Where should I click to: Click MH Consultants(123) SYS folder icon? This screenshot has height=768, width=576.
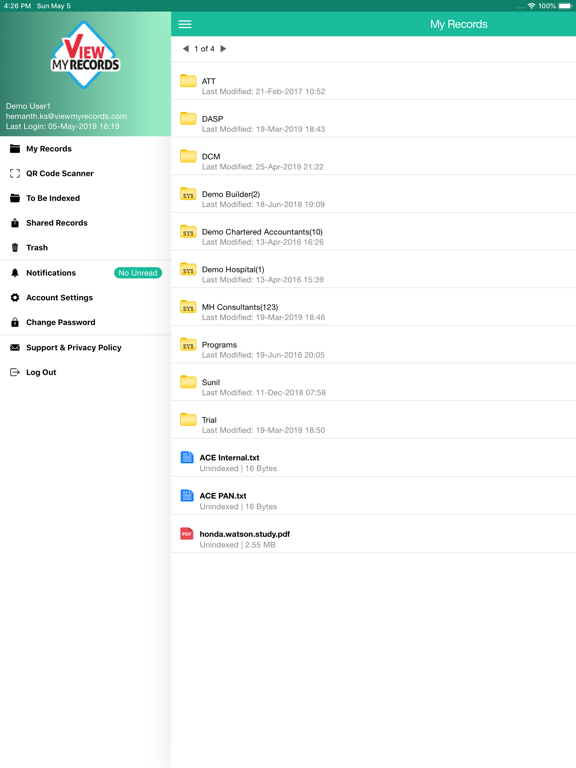tap(188, 307)
